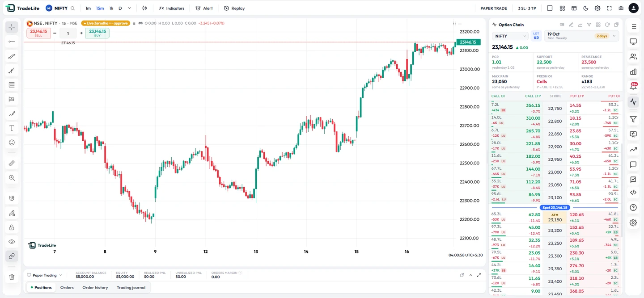The image size is (644, 298).
Task: Open Option Chain grid view icon
Action: pos(598,25)
